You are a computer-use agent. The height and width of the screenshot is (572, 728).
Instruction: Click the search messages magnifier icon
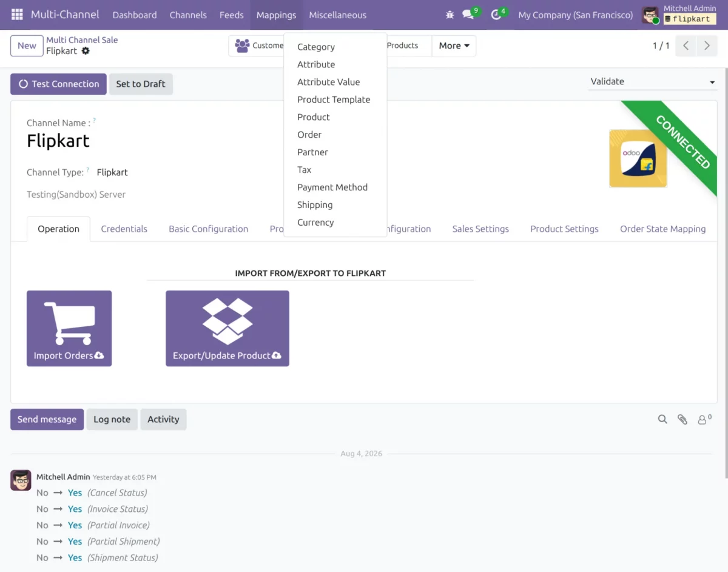pyautogui.click(x=662, y=419)
